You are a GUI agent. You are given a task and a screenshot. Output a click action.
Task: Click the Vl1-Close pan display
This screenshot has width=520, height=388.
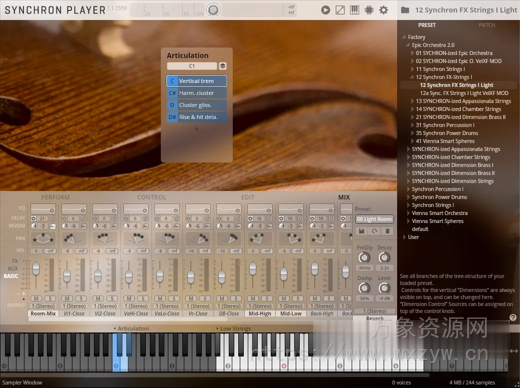(74, 238)
